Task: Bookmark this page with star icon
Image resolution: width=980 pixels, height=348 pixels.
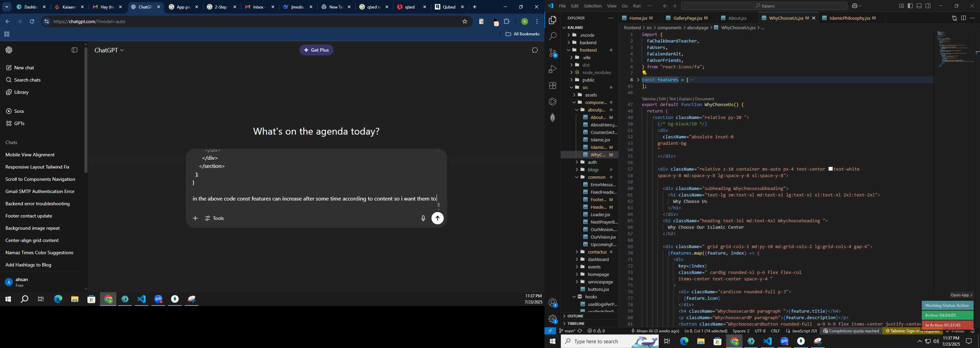Action: pyautogui.click(x=464, y=22)
